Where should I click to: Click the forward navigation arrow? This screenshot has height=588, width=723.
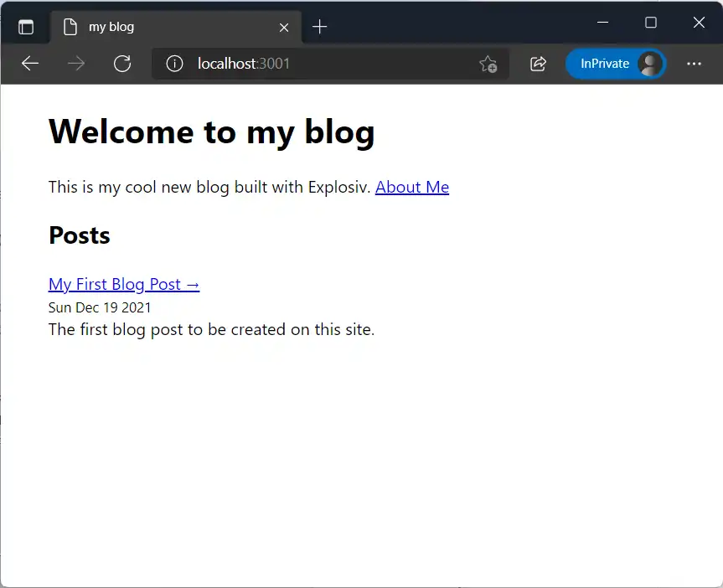pyautogui.click(x=76, y=64)
